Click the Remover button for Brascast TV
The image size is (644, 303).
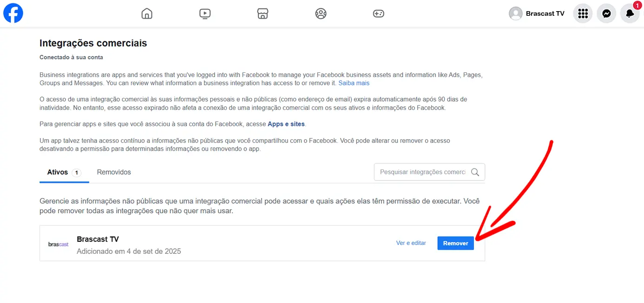[455, 243]
